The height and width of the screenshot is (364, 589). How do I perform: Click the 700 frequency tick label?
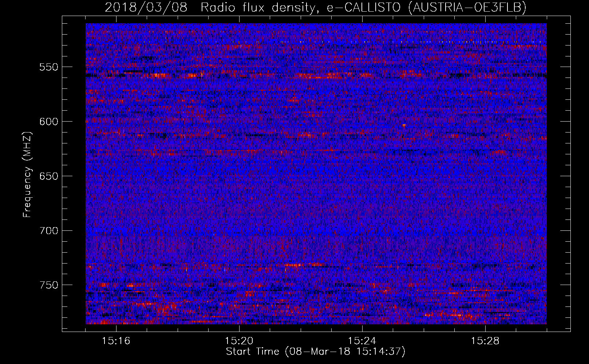pos(49,231)
